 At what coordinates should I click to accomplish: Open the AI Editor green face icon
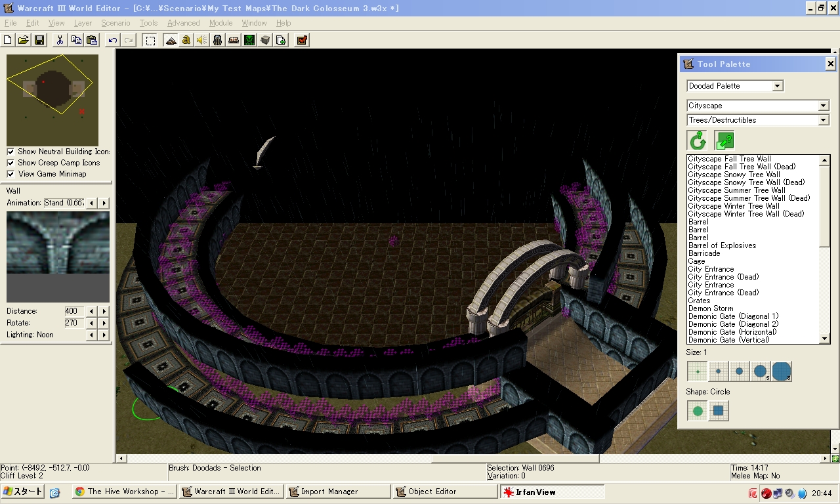coord(249,40)
